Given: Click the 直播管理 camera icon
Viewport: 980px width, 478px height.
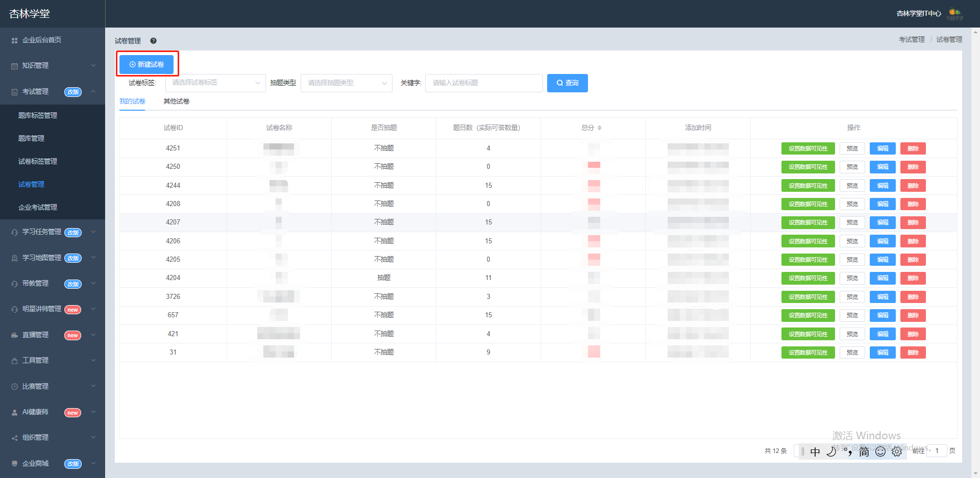Looking at the screenshot, I should tap(14, 335).
